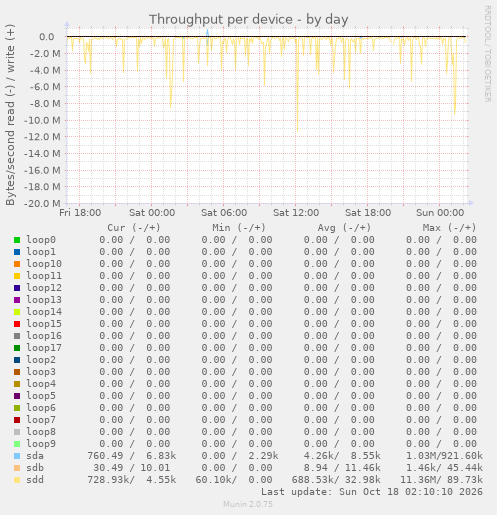The width and height of the screenshot is (497, 515).
Task: Click the loop13 legend label
Action: click(44, 300)
